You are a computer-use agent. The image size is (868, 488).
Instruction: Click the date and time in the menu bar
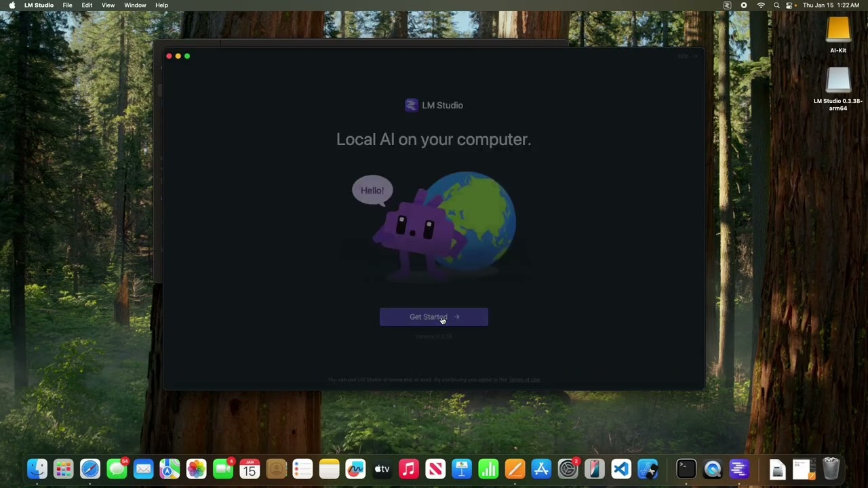(831, 5)
